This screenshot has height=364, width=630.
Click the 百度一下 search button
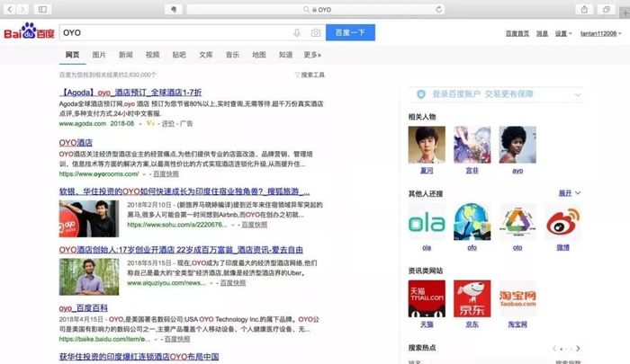tap(350, 32)
